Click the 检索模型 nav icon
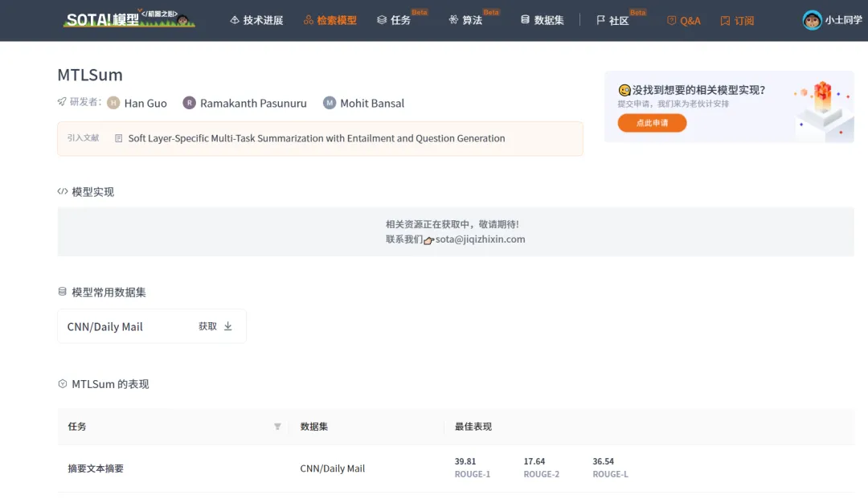 (x=309, y=20)
